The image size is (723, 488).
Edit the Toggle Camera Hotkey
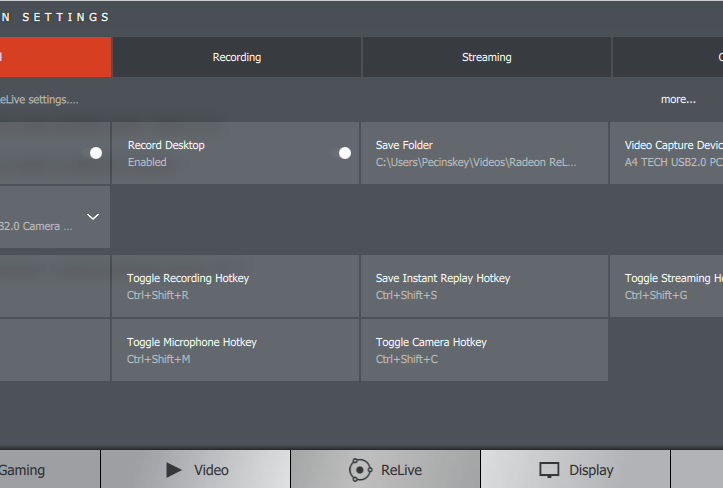[484, 350]
